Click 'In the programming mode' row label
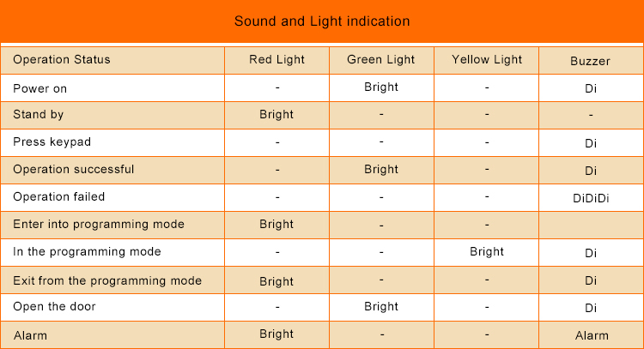 tap(87, 252)
